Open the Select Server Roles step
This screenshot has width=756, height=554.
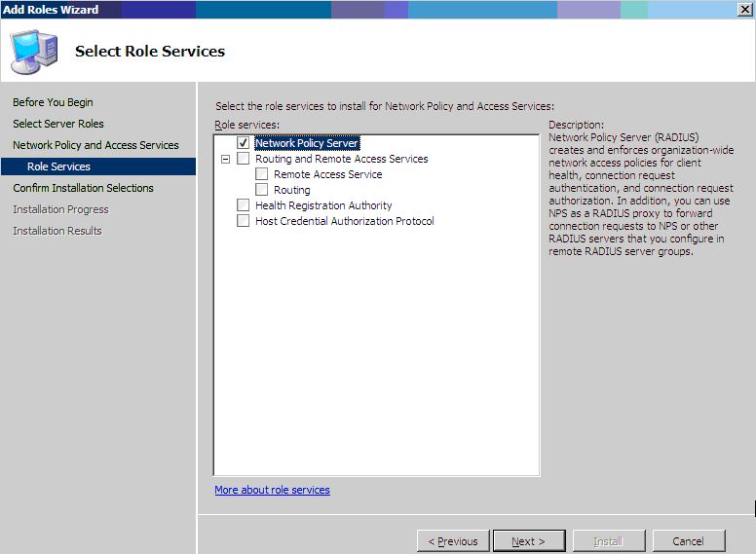(x=58, y=124)
